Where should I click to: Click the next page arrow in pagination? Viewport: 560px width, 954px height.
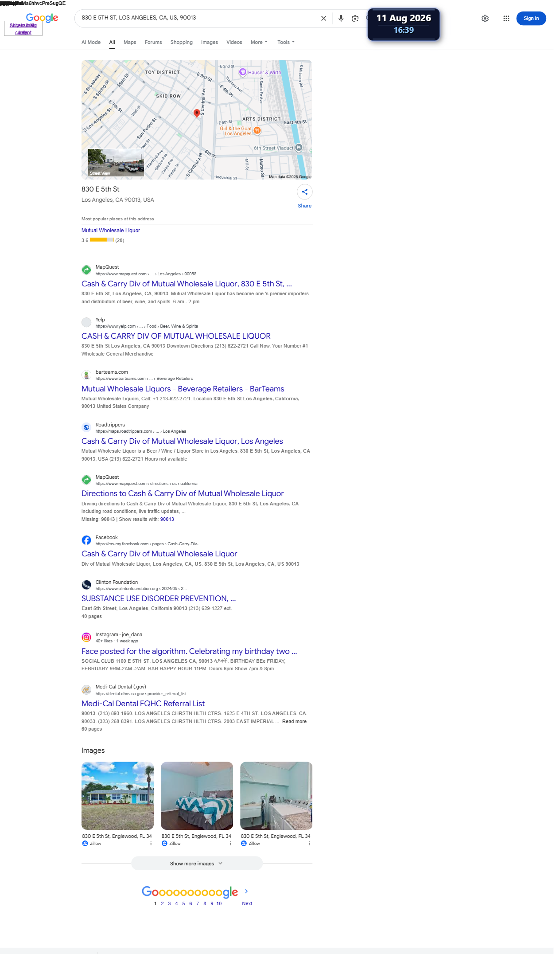(246, 891)
